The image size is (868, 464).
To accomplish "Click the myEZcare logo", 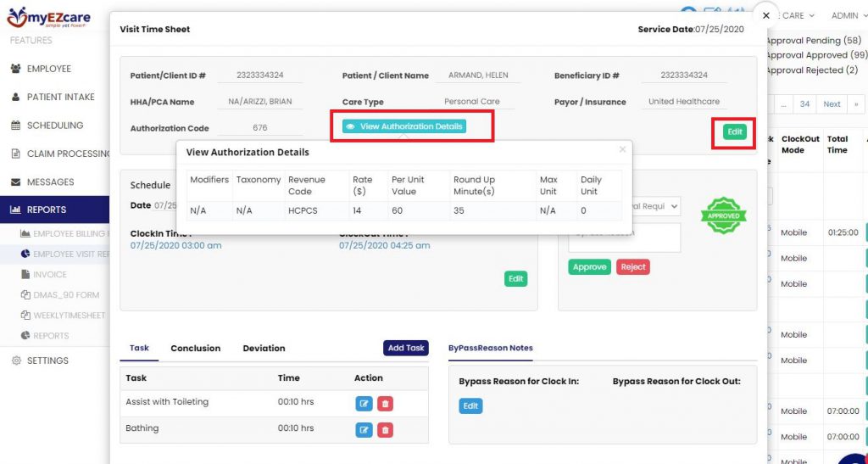I will click(x=48, y=18).
